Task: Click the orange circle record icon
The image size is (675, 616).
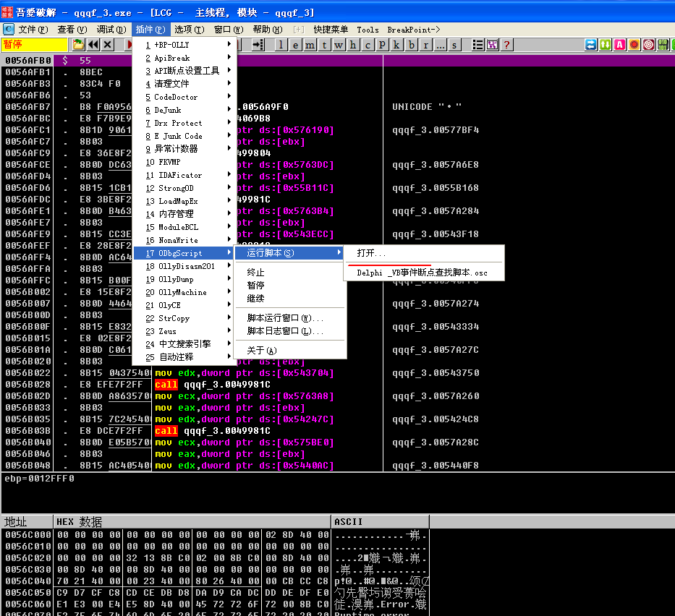Action: point(634,45)
